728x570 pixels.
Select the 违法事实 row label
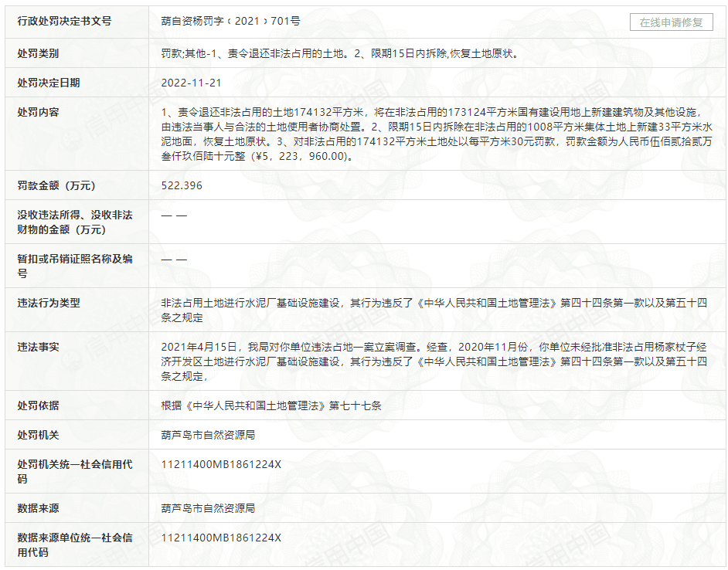pyautogui.click(x=39, y=347)
